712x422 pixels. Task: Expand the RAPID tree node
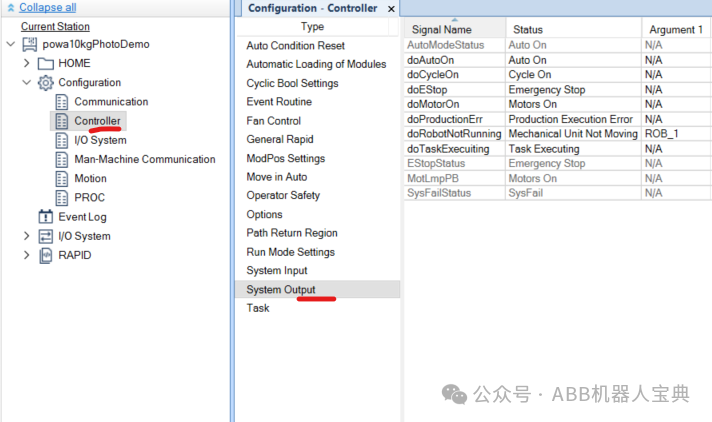click(x=26, y=255)
